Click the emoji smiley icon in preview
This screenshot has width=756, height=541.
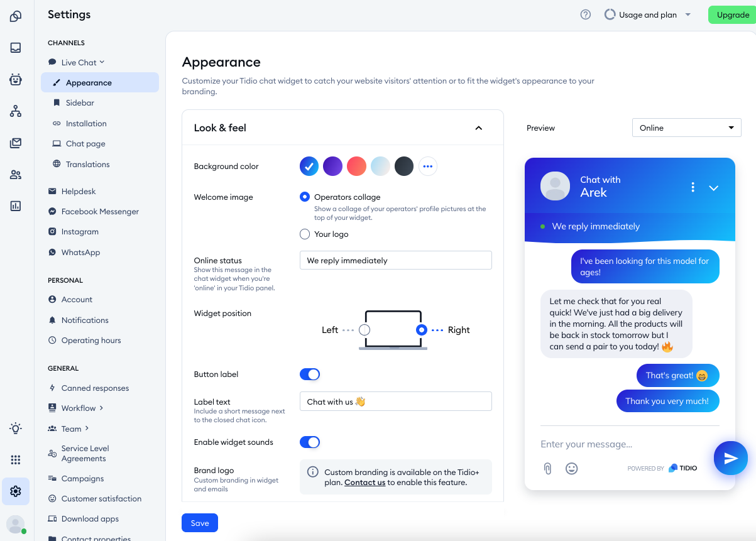pos(571,468)
